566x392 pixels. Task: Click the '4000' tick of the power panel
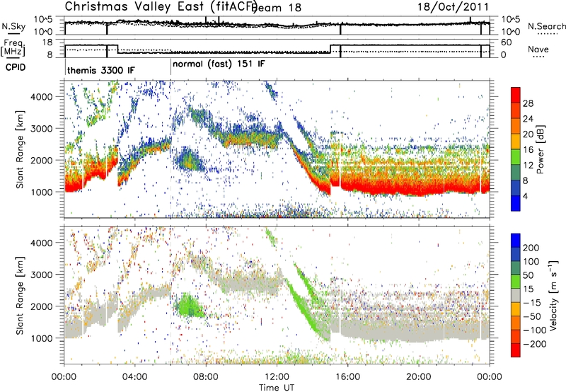point(42,97)
